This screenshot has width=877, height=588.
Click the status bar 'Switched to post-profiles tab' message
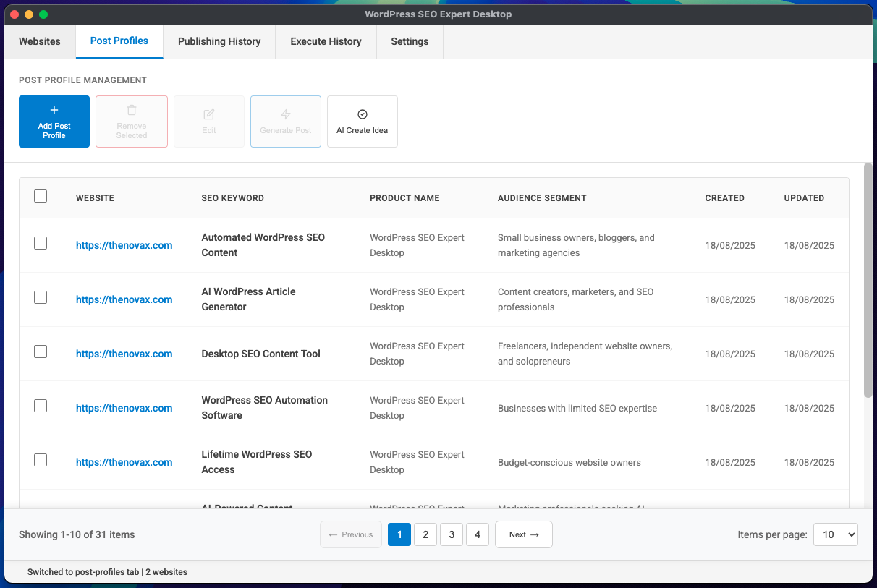(107, 572)
